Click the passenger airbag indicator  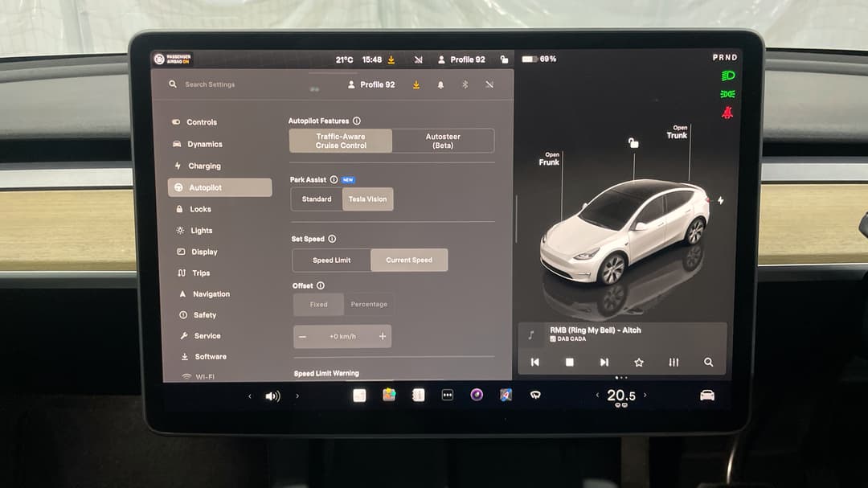pyautogui.click(x=173, y=59)
